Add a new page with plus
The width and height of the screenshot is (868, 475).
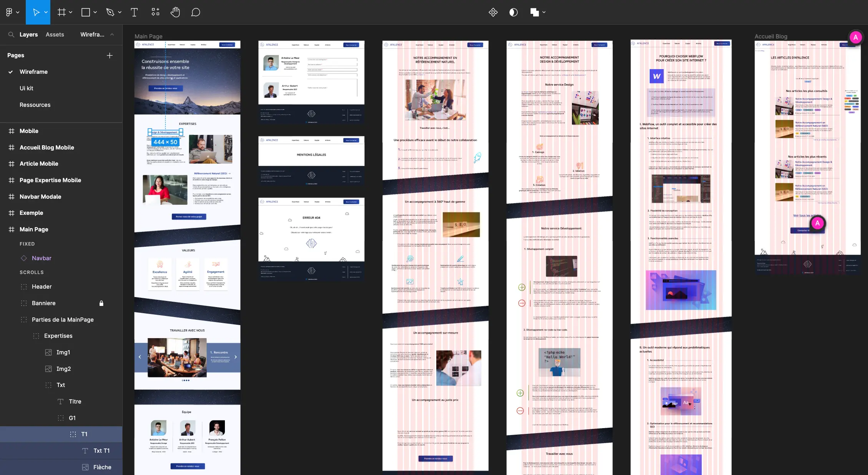coord(110,55)
